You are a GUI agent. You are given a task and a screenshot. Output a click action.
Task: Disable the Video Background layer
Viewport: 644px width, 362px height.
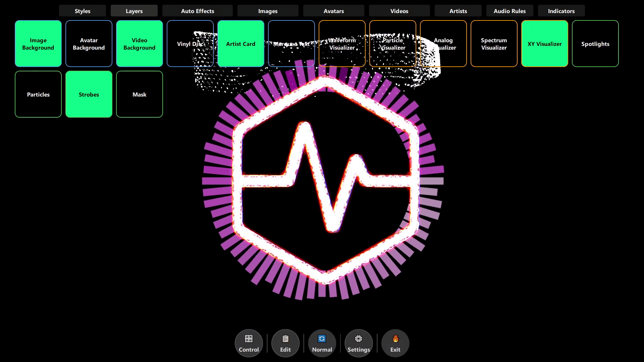click(139, 44)
